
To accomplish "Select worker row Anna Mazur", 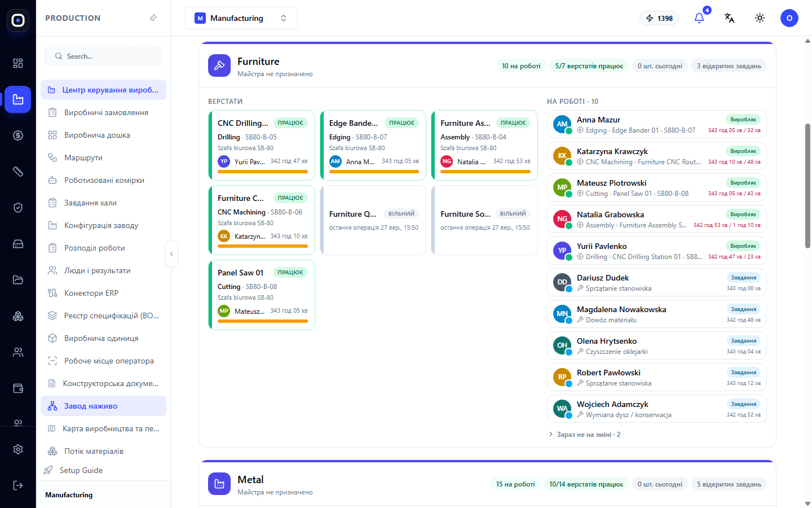I will (x=656, y=124).
